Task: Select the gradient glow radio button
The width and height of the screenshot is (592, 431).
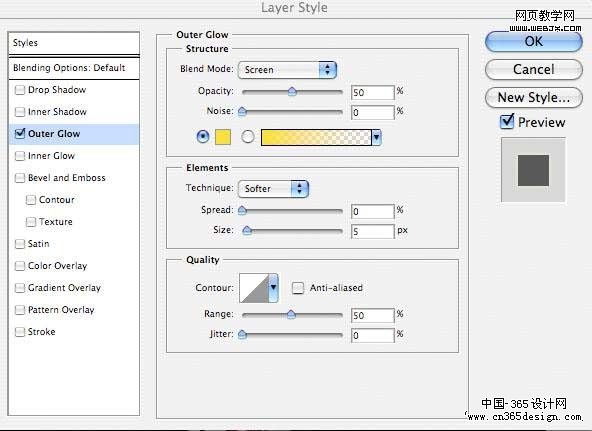Action: 248,137
